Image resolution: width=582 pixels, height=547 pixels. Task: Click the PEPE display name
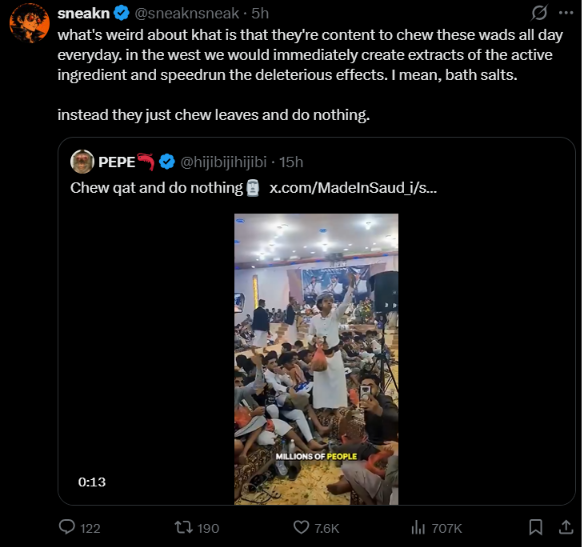(x=117, y=162)
